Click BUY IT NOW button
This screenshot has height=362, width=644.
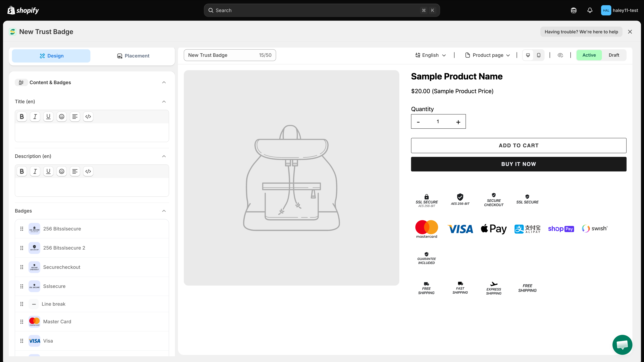(519, 164)
